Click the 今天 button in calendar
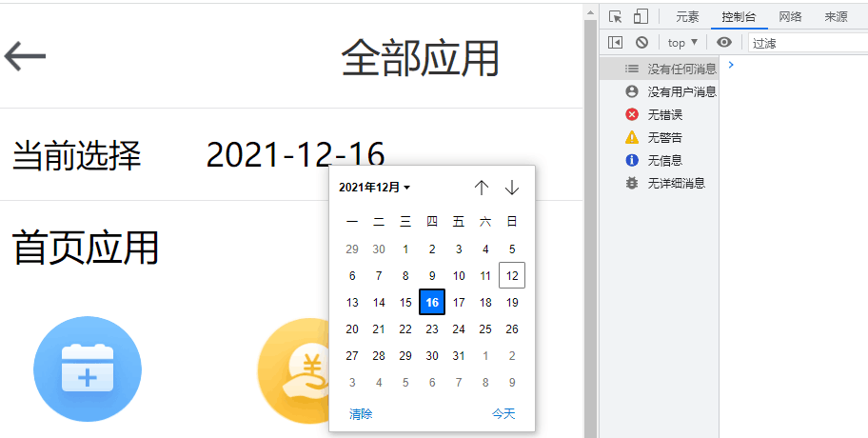This screenshot has width=868, height=438. (x=503, y=414)
